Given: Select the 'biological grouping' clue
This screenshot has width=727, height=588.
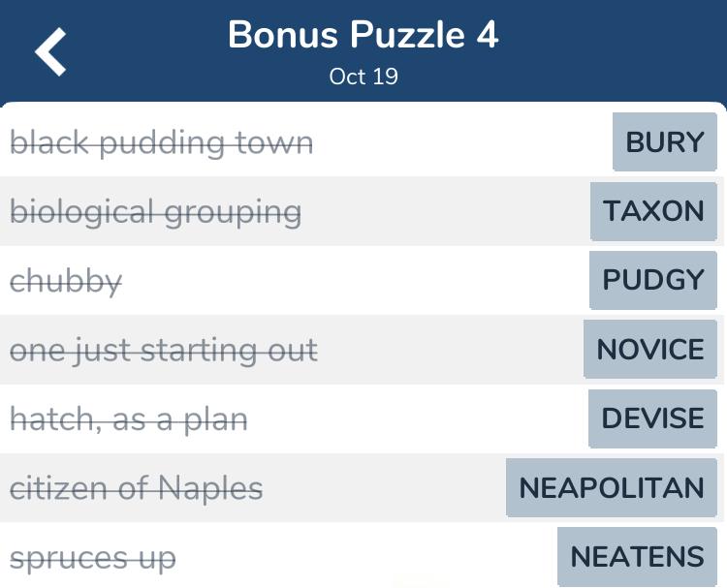Looking at the screenshot, I should [x=155, y=212].
